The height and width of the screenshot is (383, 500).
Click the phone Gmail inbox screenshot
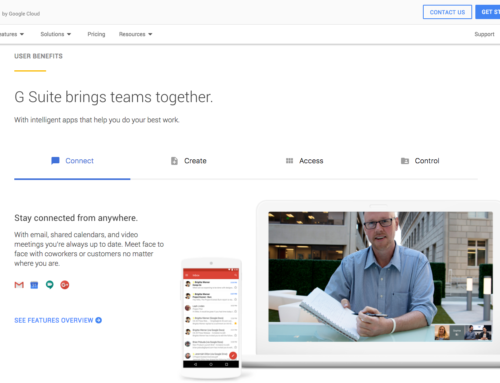211,318
